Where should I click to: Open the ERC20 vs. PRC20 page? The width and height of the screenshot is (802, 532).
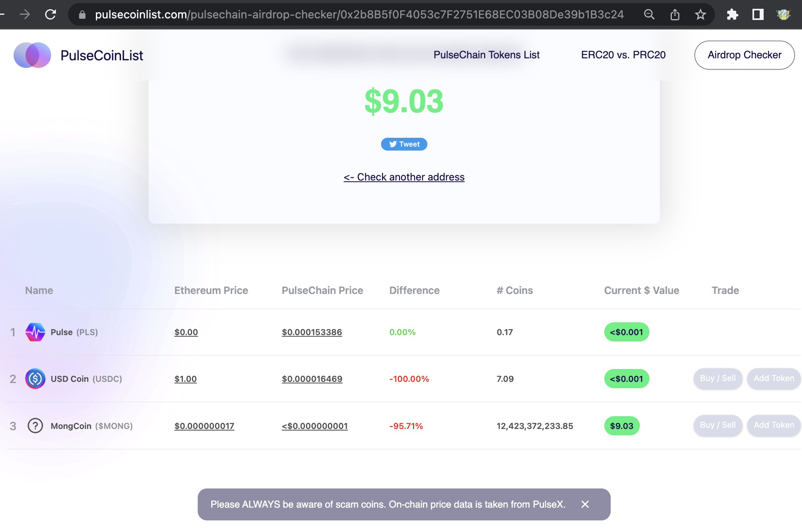click(623, 55)
